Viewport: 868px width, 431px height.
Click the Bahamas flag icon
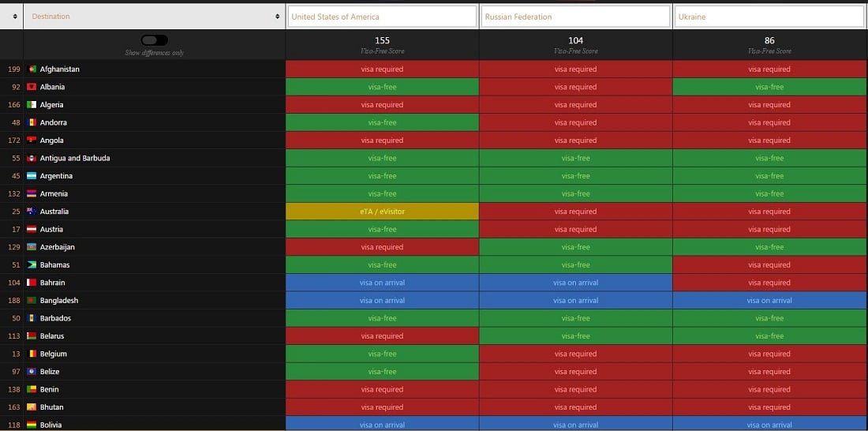tap(32, 264)
